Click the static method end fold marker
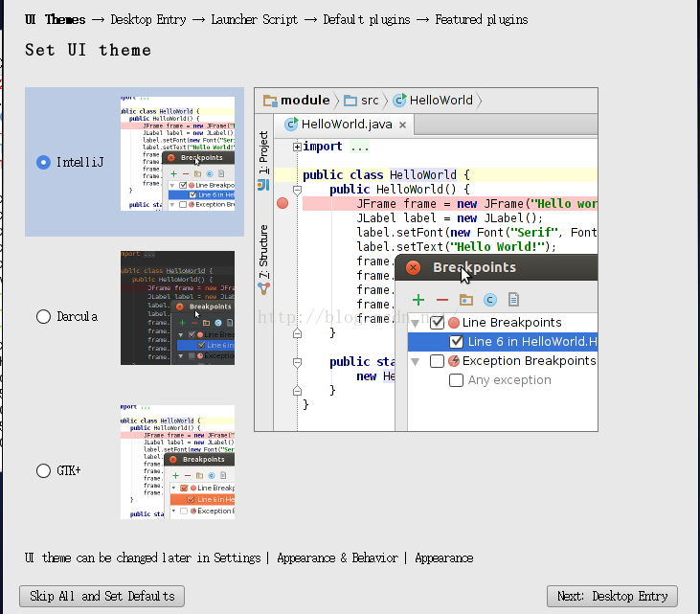The image size is (700, 614). pyautogui.click(x=297, y=391)
